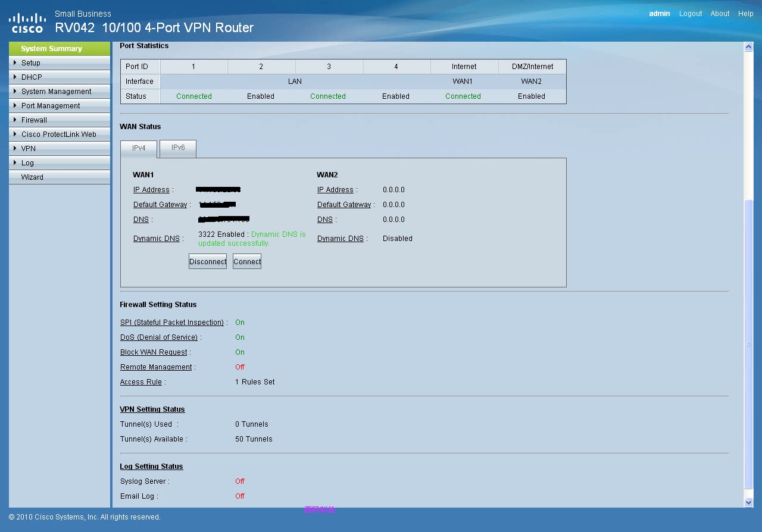Open Remote Management link
Image resolution: width=762 pixels, height=532 pixels.
pos(156,367)
